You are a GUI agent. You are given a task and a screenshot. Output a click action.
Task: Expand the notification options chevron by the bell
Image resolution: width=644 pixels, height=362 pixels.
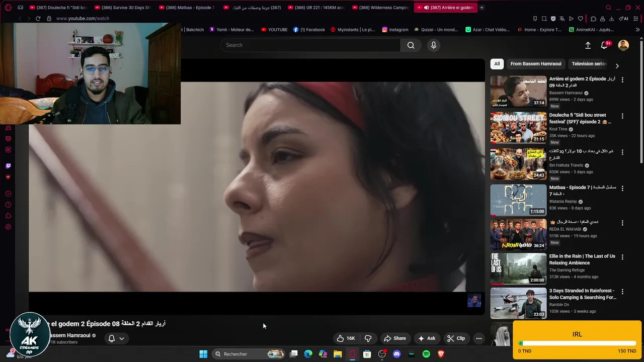[122, 338]
